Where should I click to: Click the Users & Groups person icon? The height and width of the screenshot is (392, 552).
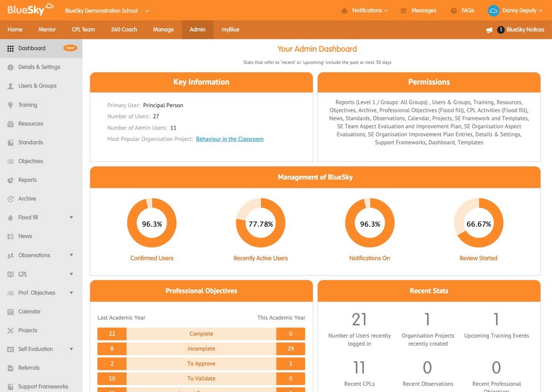(11, 86)
